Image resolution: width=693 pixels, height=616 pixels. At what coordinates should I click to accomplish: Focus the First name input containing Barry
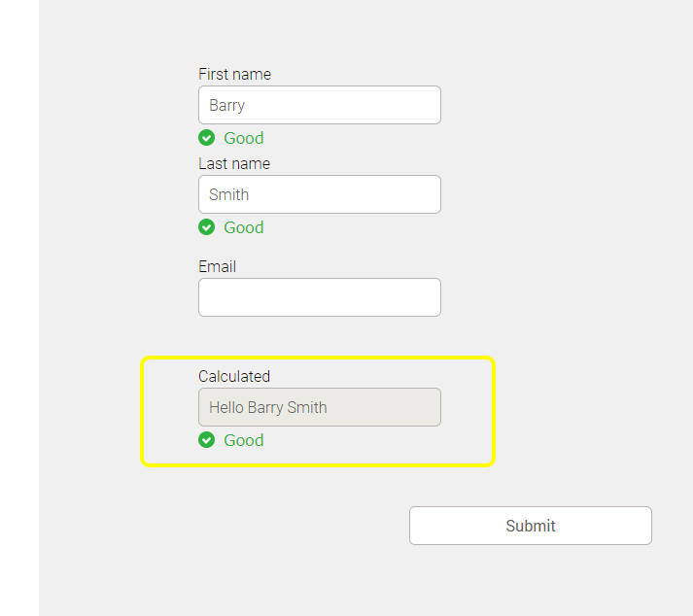(x=319, y=105)
